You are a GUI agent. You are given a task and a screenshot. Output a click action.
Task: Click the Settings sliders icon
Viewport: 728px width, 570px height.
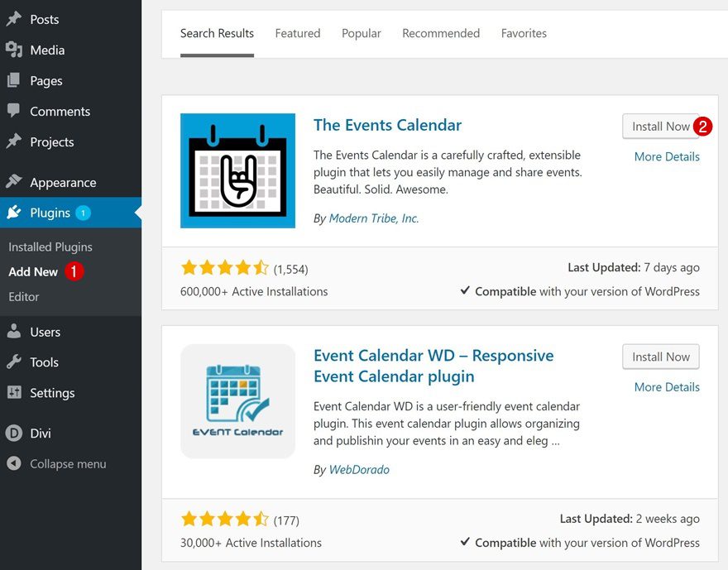click(13, 392)
